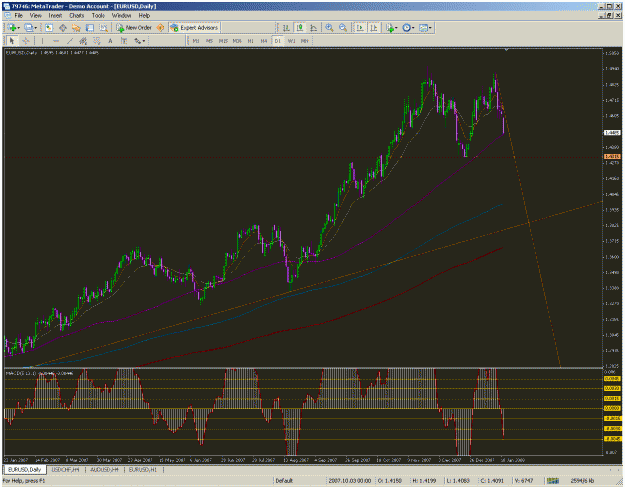Click the MACD indicator label text
The width and height of the screenshot is (625, 487).
[x=39, y=373]
